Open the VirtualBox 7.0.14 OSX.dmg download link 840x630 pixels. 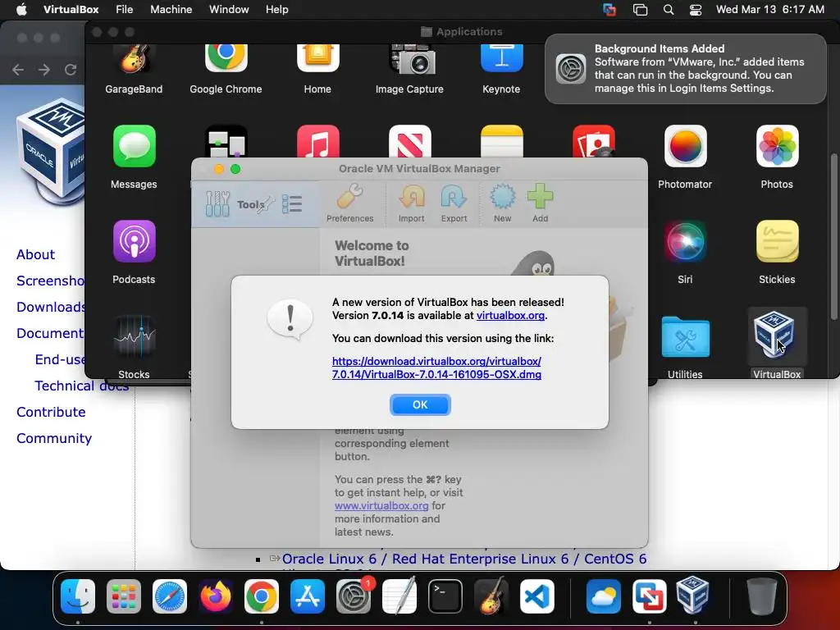[x=436, y=368]
